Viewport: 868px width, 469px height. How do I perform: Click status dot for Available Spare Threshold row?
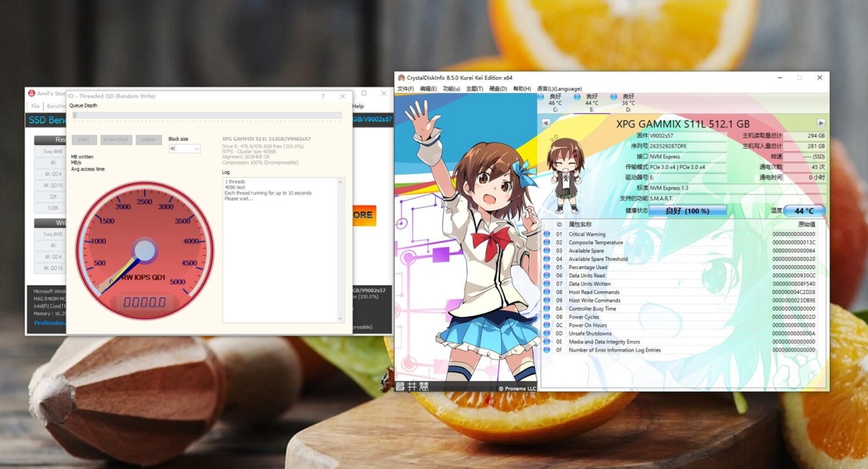click(547, 259)
